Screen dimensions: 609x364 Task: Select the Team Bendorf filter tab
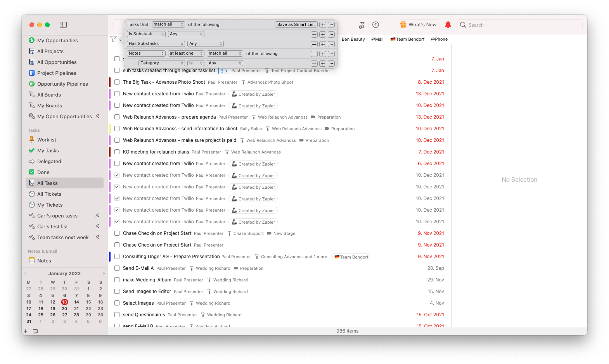(407, 39)
